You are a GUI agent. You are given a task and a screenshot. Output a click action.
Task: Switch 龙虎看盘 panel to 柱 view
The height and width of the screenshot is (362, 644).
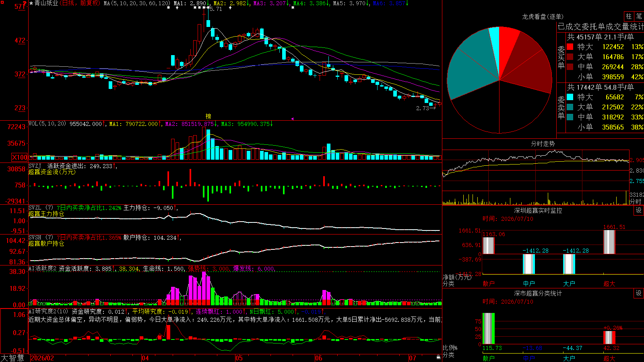click(629, 16)
